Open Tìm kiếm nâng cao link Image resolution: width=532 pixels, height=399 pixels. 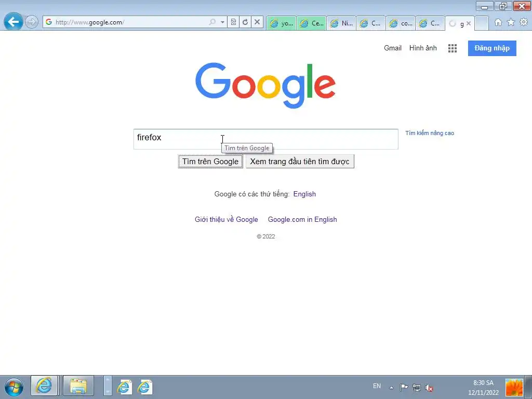pyautogui.click(x=430, y=133)
